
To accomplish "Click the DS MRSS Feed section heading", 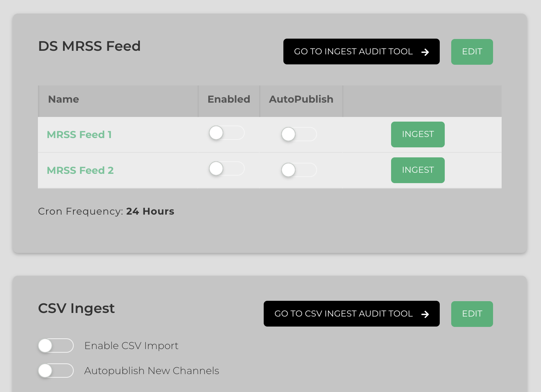I will click(x=89, y=46).
